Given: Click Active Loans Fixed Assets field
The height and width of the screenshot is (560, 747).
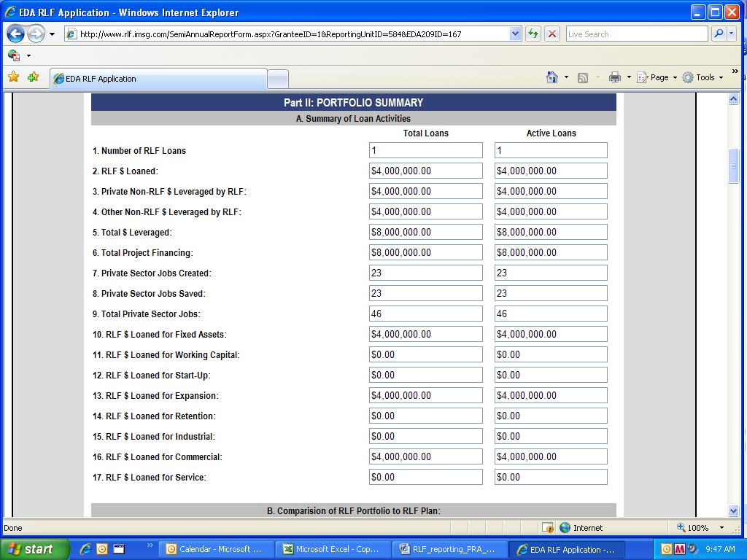Looking at the screenshot, I should pos(551,334).
